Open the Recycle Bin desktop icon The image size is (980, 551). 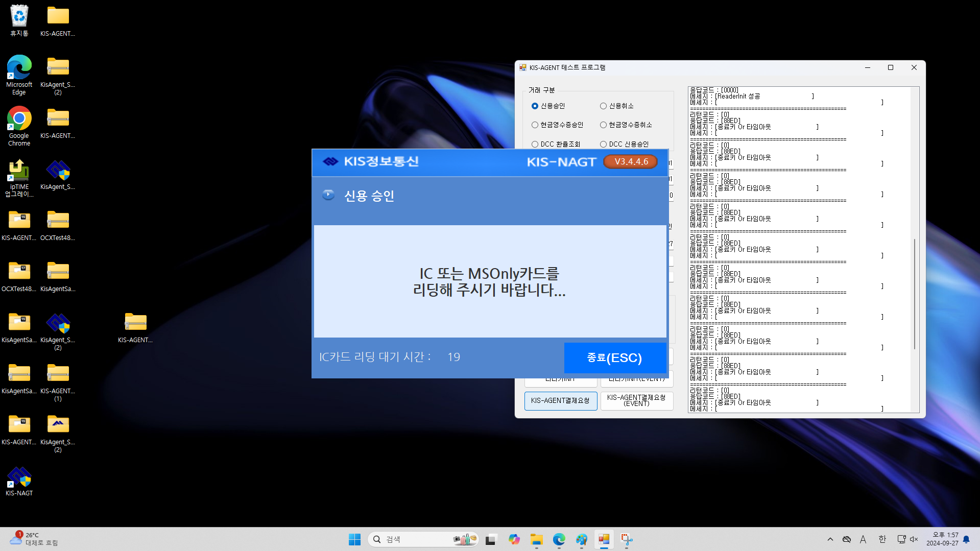pyautogui.click(x=19, y=20)
